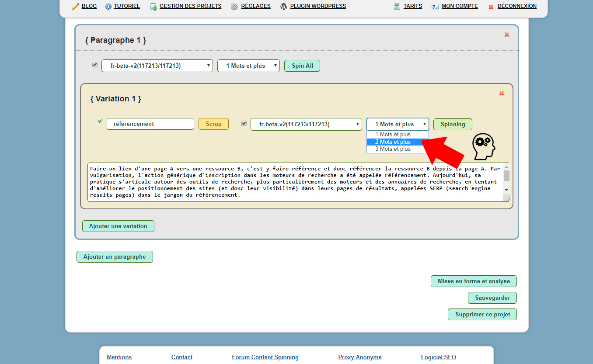Open Paragraphe 1 '1 Mots et plus' dropdown
The image size is (593, 364).
(x=248, y=66)
